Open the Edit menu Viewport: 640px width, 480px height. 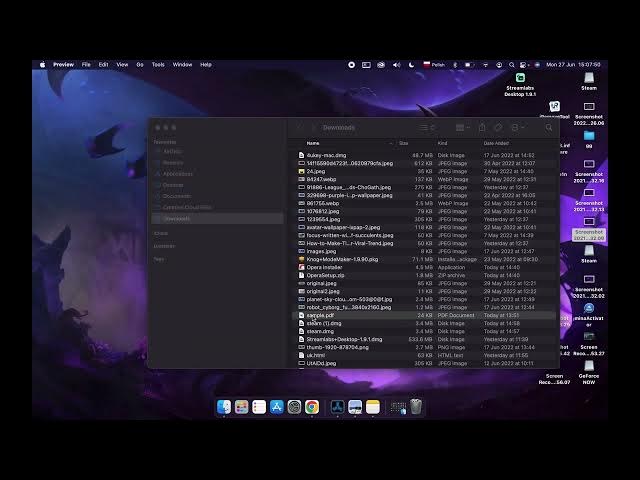coord(103,64)
